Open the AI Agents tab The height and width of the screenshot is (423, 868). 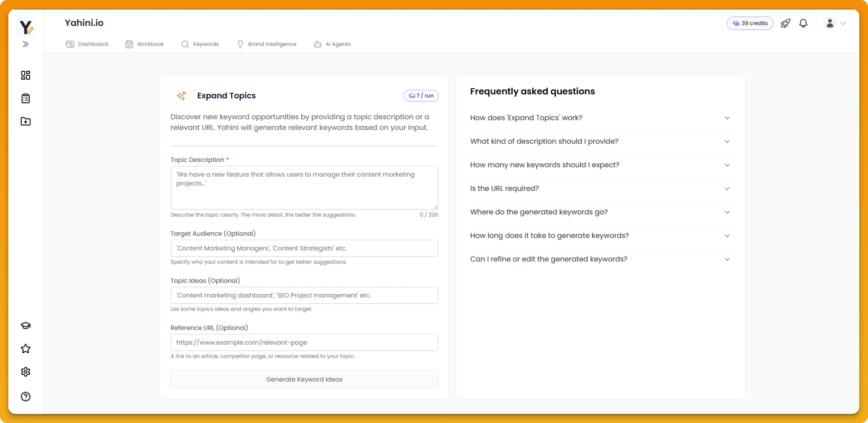pyautogui.click(x=332, y=44)
